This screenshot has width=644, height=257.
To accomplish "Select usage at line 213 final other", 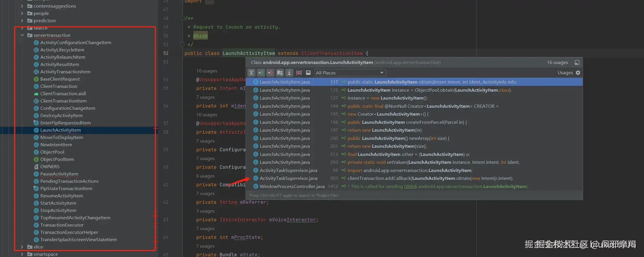I will [x=414, y=154].
